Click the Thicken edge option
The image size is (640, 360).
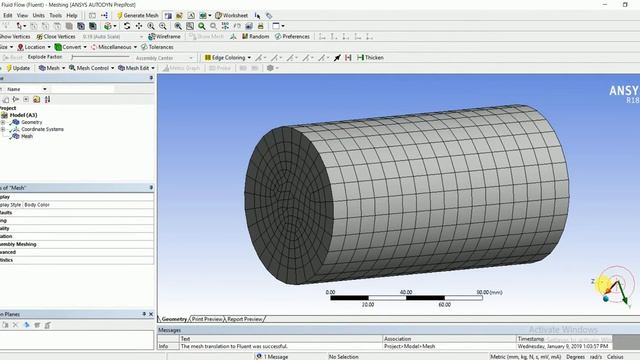pyautogui.click(x=370, y=58)
